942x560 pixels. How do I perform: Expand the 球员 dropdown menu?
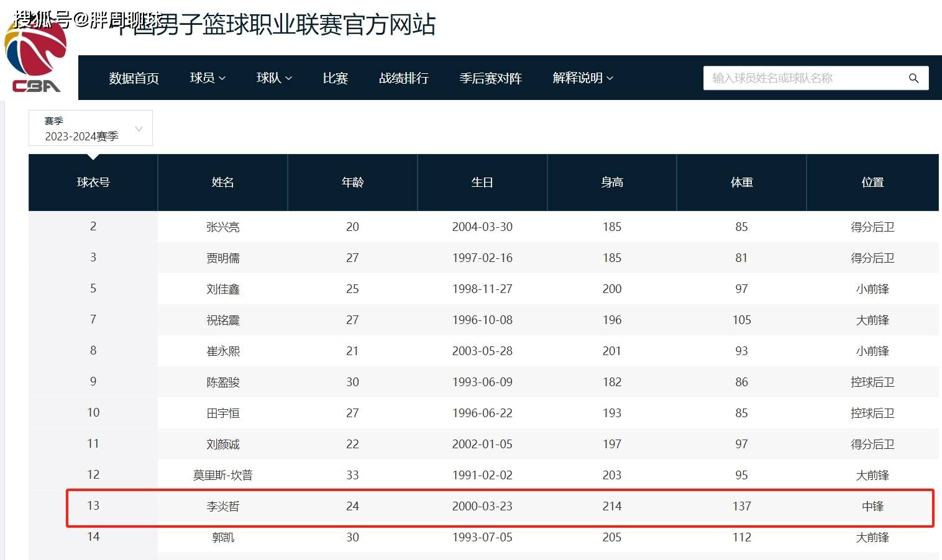click(208, 78)
